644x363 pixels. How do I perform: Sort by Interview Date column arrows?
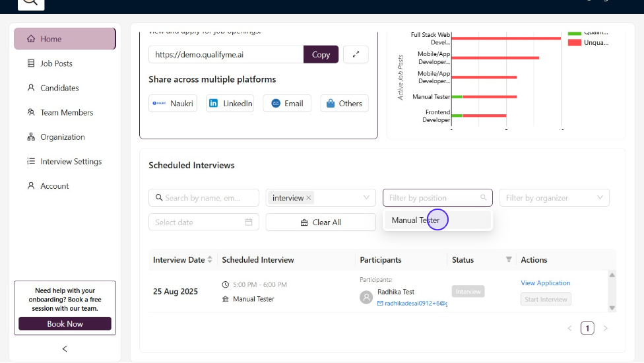click(x=210, y=260)
